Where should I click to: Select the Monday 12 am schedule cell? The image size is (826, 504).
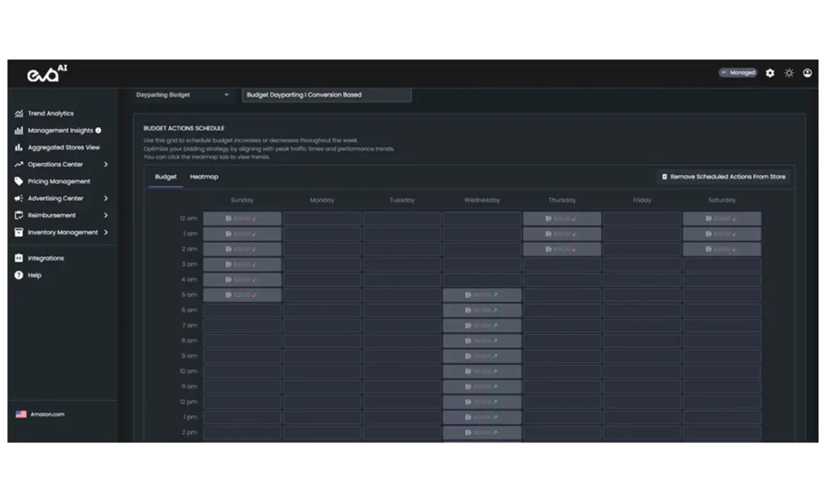click(322, 219)
